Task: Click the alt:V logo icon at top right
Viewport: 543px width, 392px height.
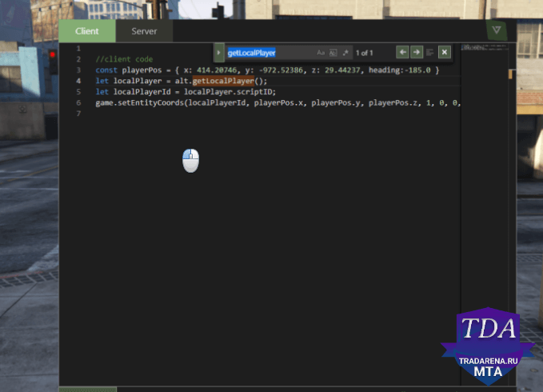Action: pyautogui.click(x=497, y=30)
